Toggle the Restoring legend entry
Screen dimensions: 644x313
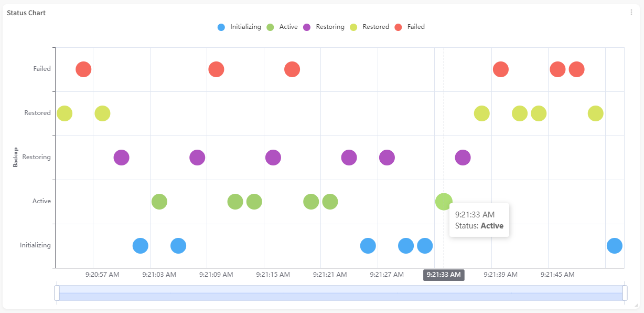[324, 27]
